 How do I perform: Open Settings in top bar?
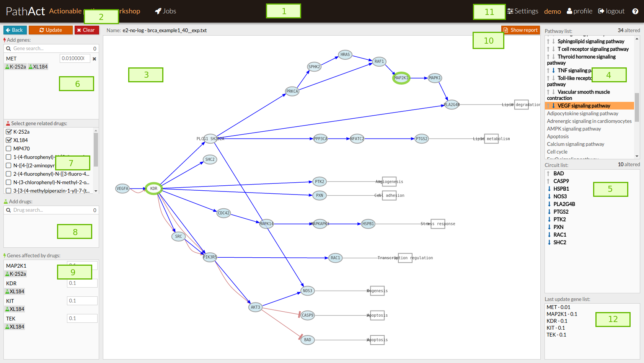523,11
